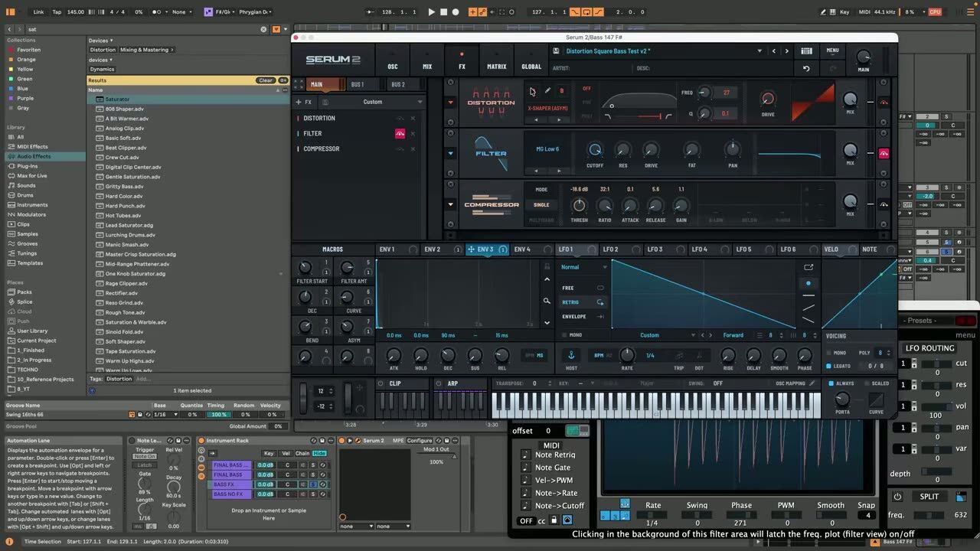Open the preset name dropdown arrow
Screen dimensions: 980x551
(759, 51)
